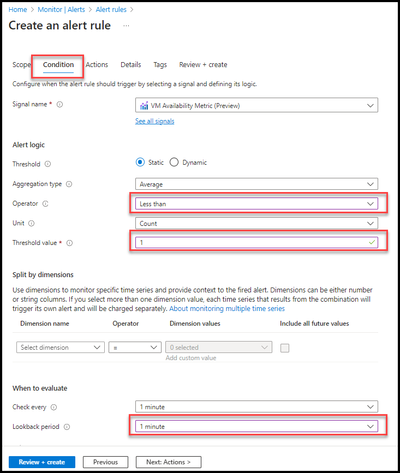Open the Dimension values 0 selected dropdown
This screenshot has height=473, width=400.
[x=219, y=347]
